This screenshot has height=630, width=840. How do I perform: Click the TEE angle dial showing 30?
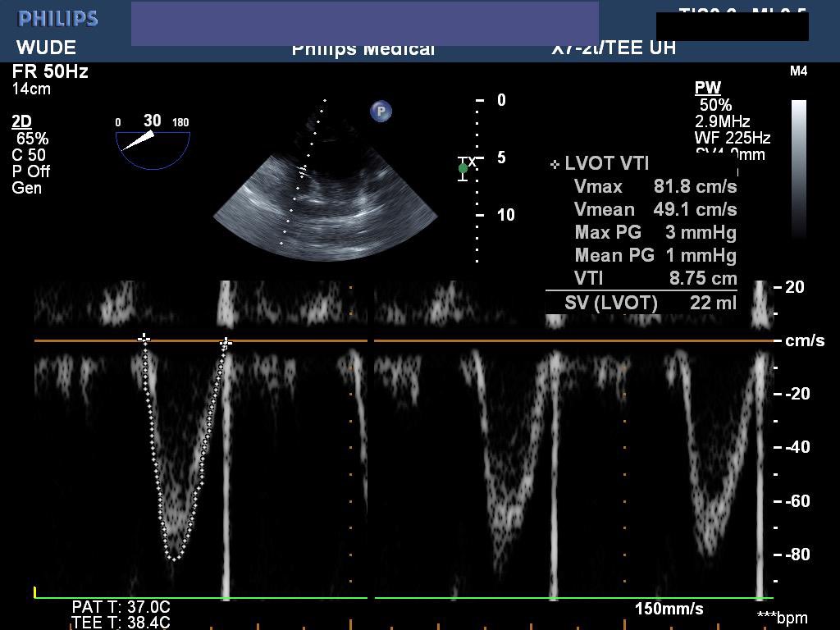point(153,143)
